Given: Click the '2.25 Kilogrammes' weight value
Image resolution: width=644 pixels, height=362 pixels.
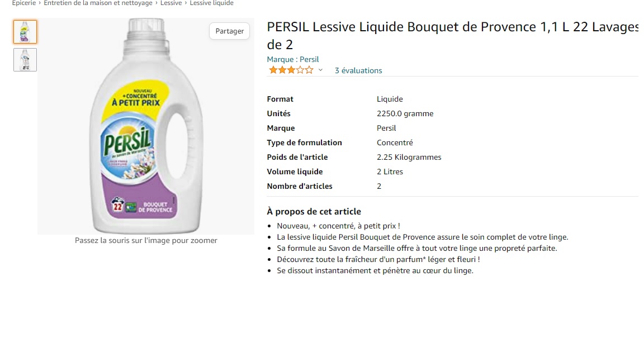Looking at the screenshot, I should (x=409, y=157).
